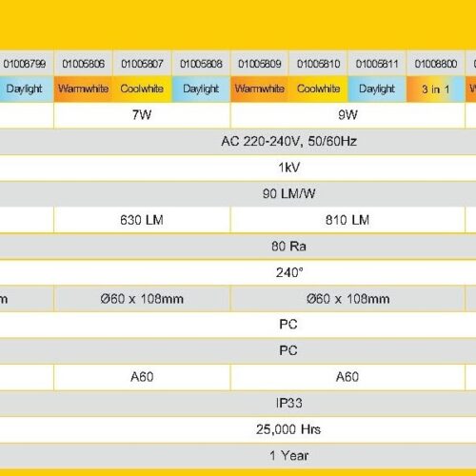
Task: Select the 810 LM lumen cell
Action: coord(347,220)
